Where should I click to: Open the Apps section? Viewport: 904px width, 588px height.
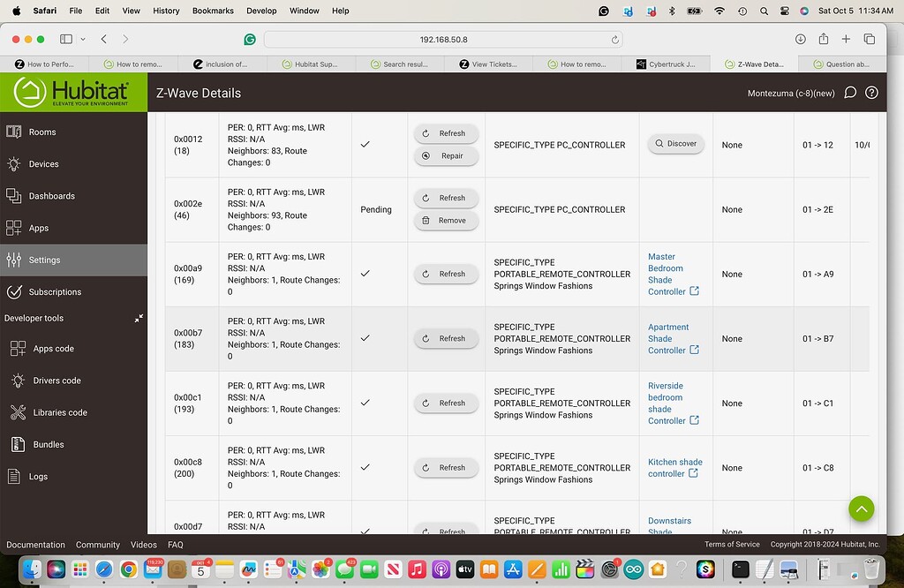38,228
